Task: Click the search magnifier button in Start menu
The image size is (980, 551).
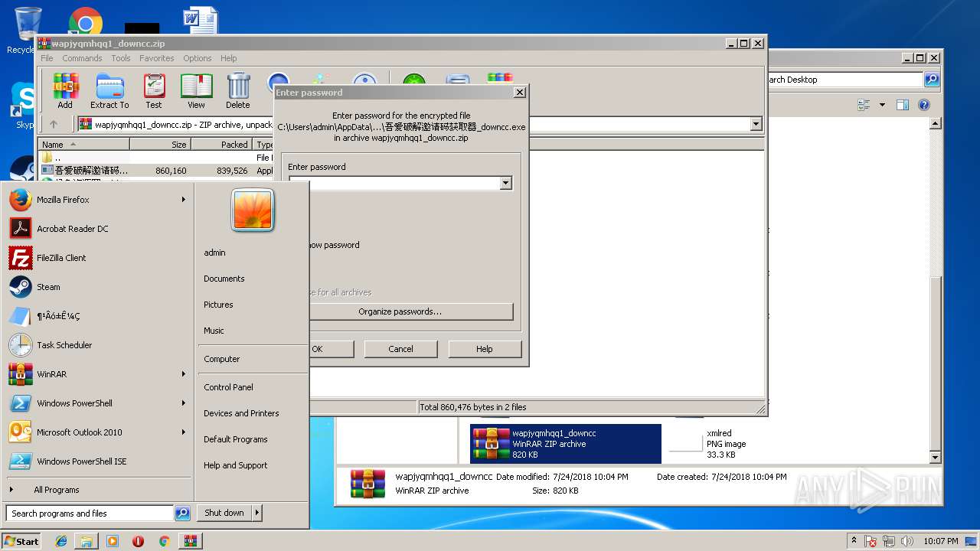Action: point(182,514)
